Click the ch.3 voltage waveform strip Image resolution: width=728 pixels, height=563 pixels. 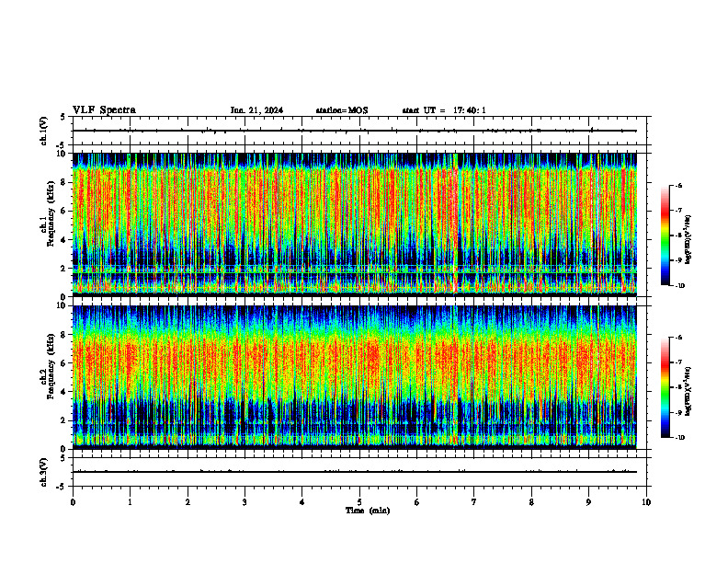pos(359,472)
